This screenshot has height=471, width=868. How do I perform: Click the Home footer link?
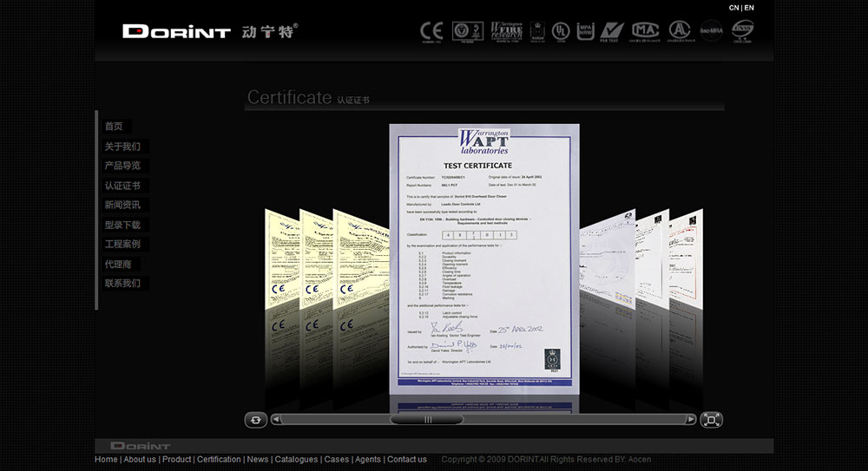coord(106,460)
